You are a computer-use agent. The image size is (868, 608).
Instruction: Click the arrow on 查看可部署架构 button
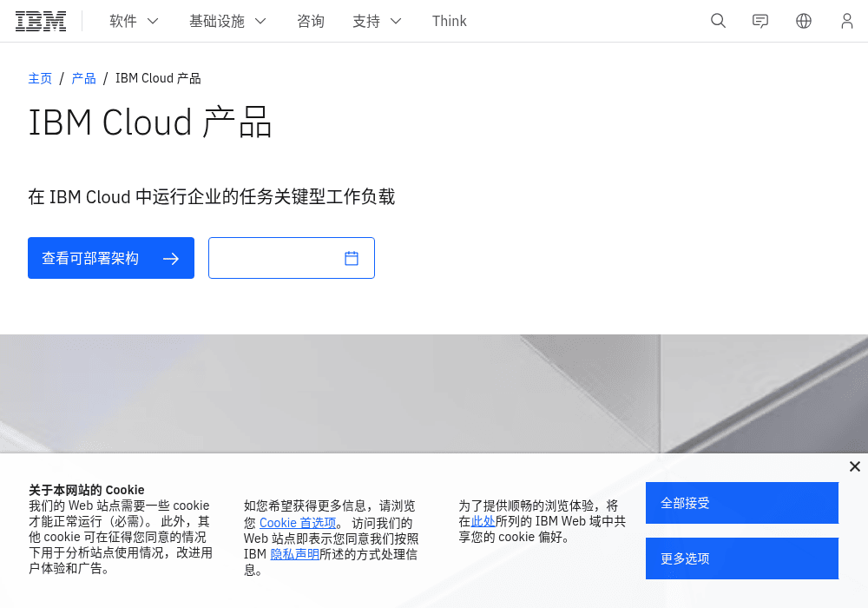pos(171,259)
